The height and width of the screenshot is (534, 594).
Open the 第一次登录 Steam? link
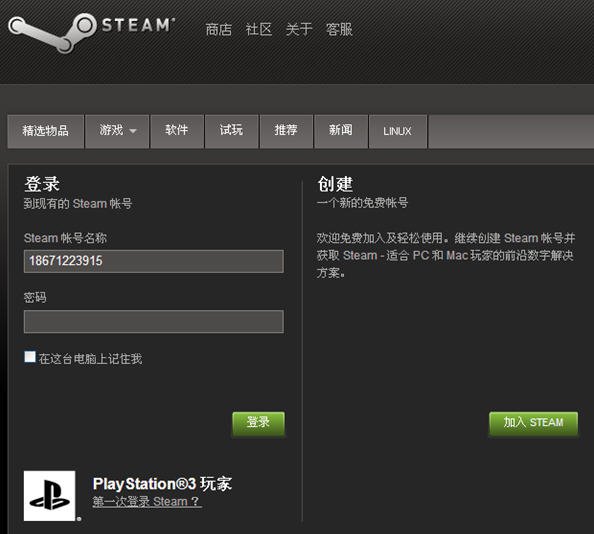(x=147, y=502)
